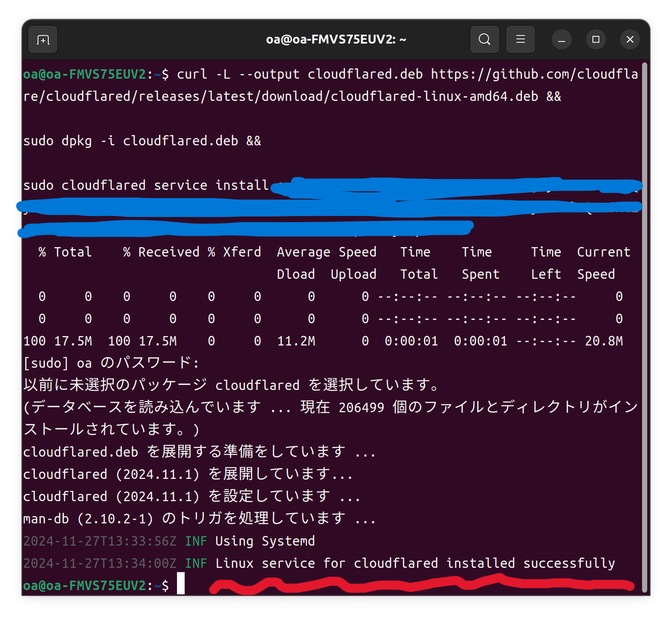672x620 pixels.
Task: Click the 11.2M download speed value
Action: pos(296,341)
